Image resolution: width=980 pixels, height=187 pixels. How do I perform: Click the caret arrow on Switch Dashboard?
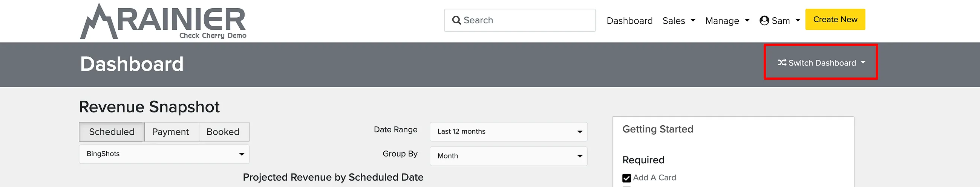[x=863, y=63]
